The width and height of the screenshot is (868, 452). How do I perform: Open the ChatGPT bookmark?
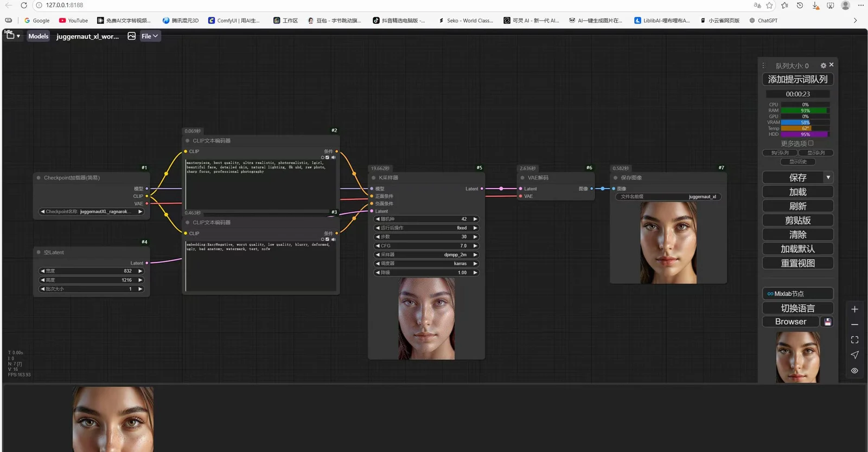point(763,21)
